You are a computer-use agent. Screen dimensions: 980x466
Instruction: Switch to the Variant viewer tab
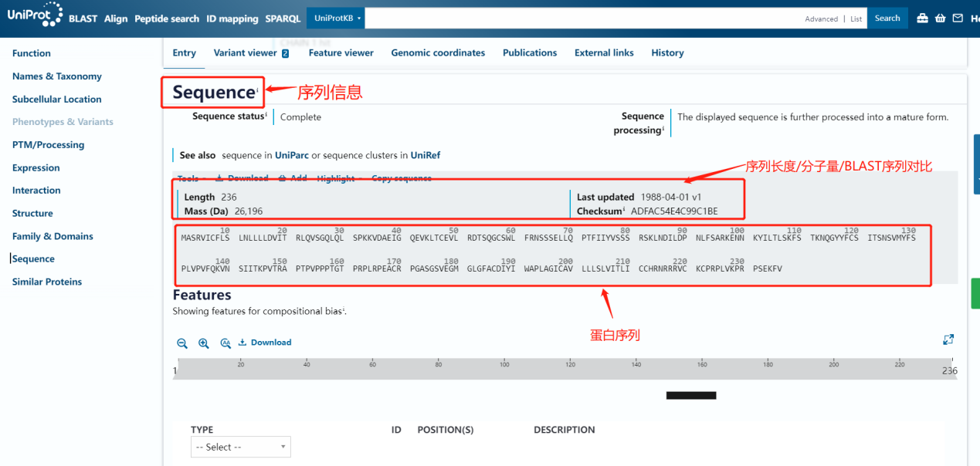point(251,53)
